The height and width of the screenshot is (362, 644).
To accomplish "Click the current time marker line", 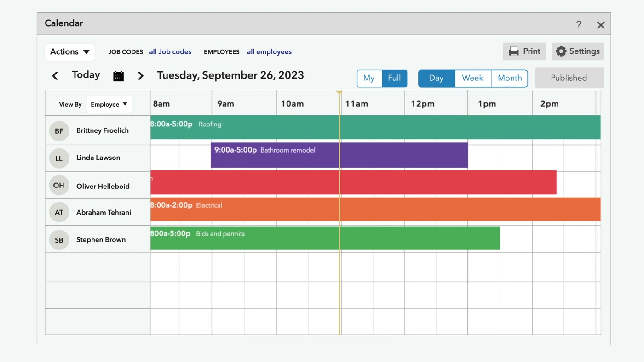I will pyautogui.click(x=339, y=214).
